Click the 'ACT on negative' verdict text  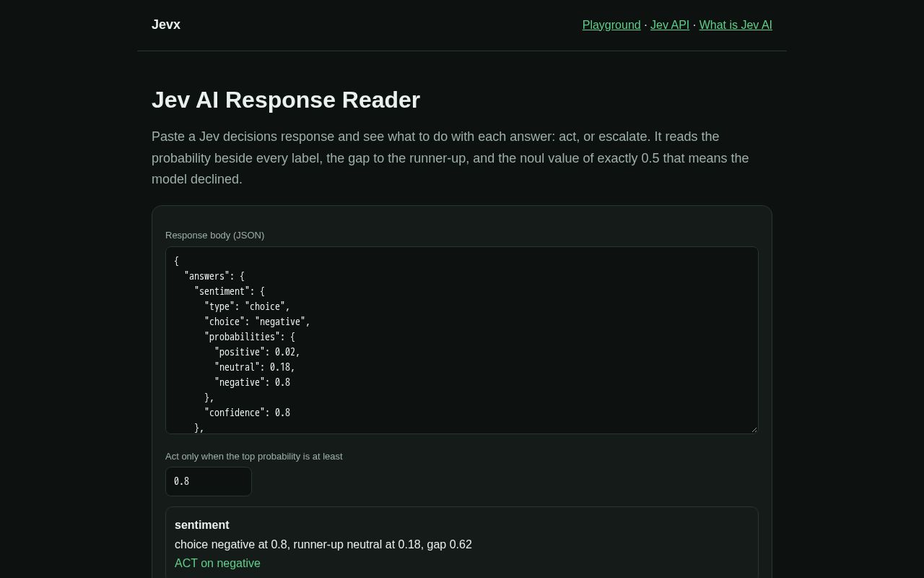pos(217,563)
